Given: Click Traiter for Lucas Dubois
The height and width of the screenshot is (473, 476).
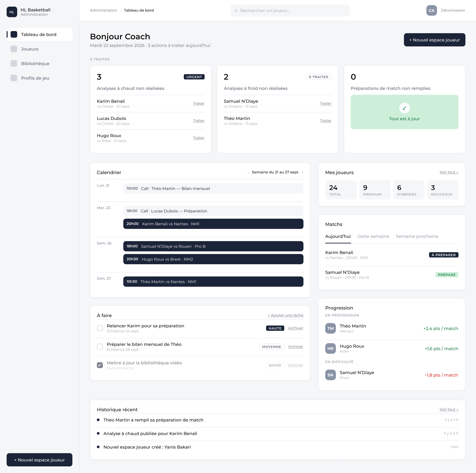Looking at the screenshot, I should 198,121.
